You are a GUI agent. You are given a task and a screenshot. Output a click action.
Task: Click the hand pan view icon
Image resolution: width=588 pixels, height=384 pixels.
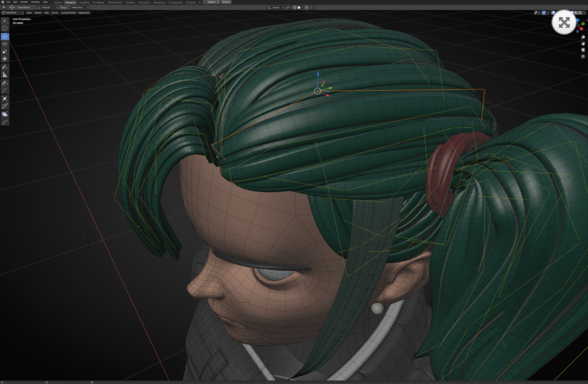(x=583, y=44)
